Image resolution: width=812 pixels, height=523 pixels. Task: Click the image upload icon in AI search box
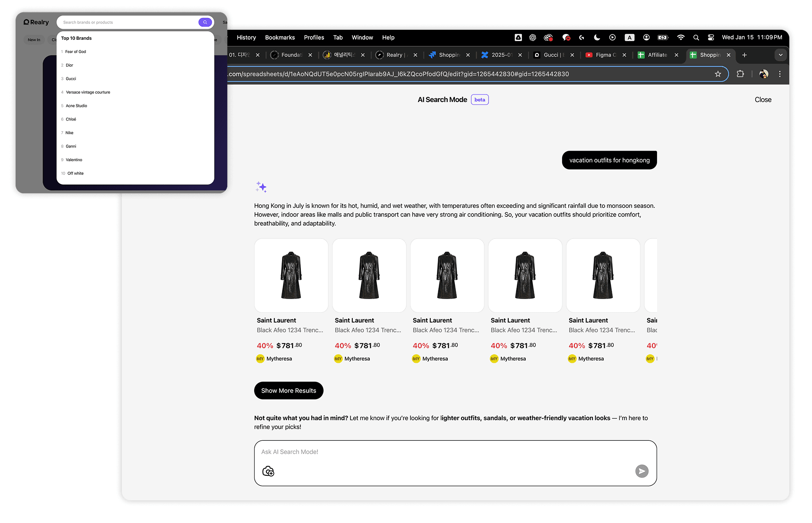[x=268, y=471]
